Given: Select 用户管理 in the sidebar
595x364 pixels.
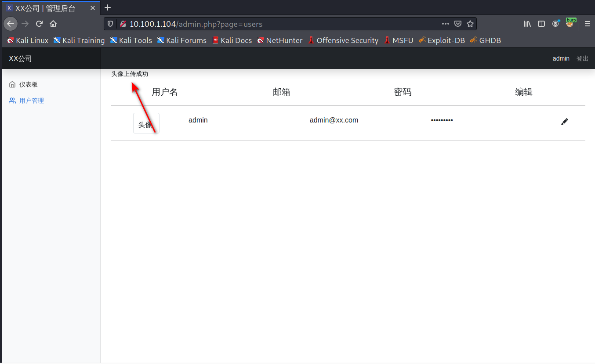Looking at the screenshot, I should pyautogui.click(x=31, y=101).
